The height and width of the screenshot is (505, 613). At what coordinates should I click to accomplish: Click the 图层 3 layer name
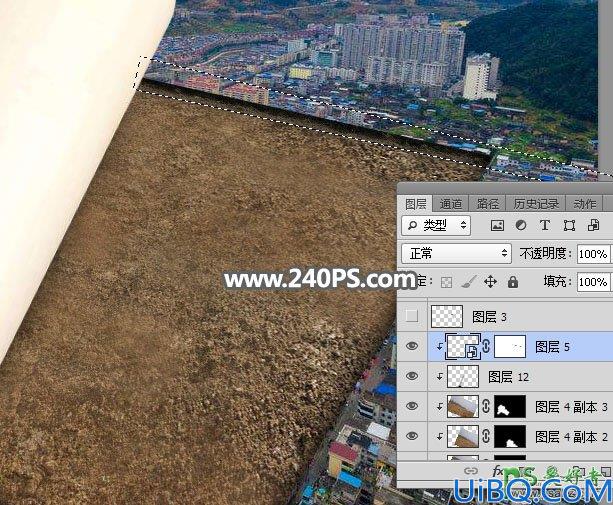pyautogui.click(x=489, y=317)
